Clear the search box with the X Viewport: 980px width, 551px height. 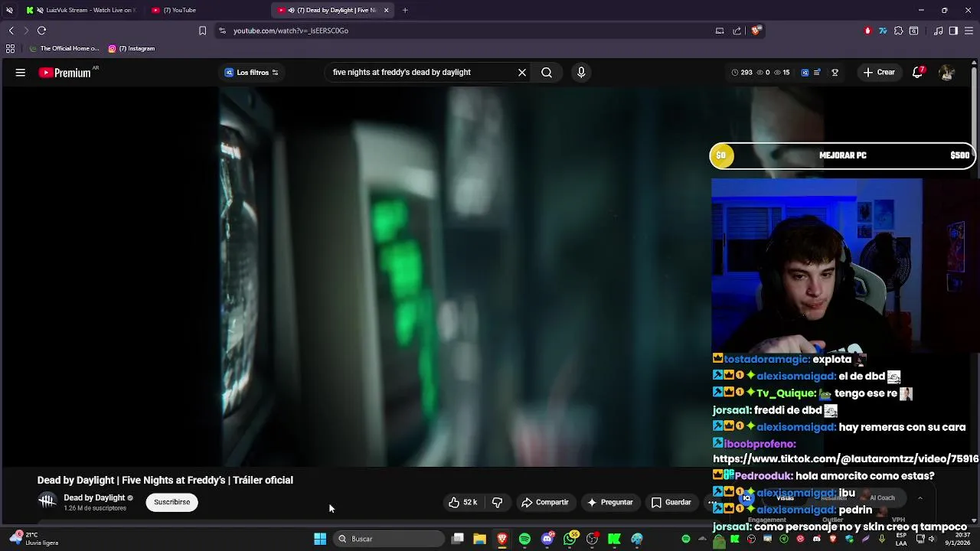point(522,73)
